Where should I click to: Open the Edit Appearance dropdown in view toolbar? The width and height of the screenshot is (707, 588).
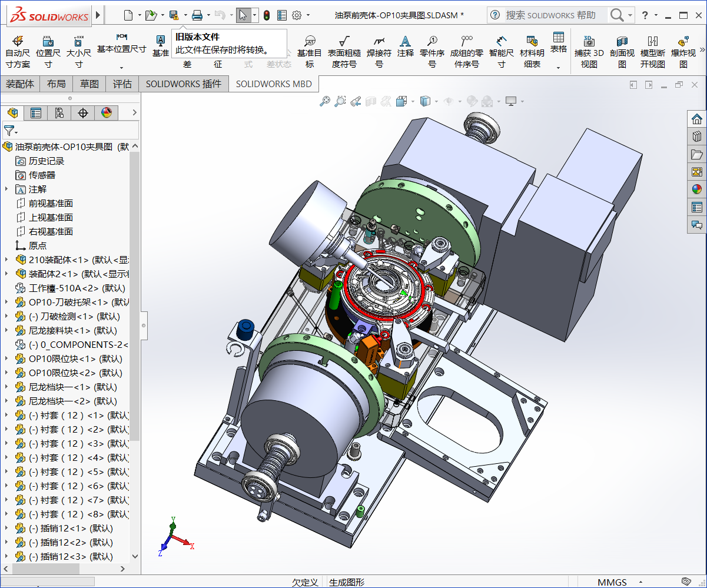point(473,101)
